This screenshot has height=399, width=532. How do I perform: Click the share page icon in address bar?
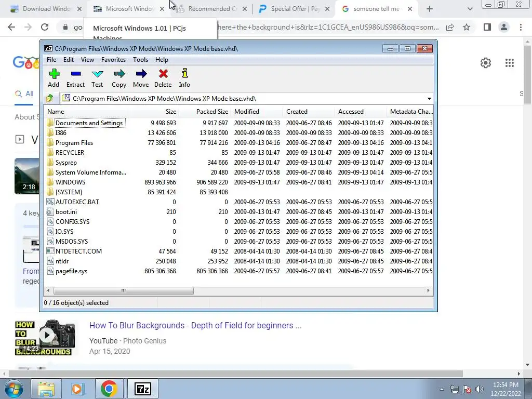450,27
